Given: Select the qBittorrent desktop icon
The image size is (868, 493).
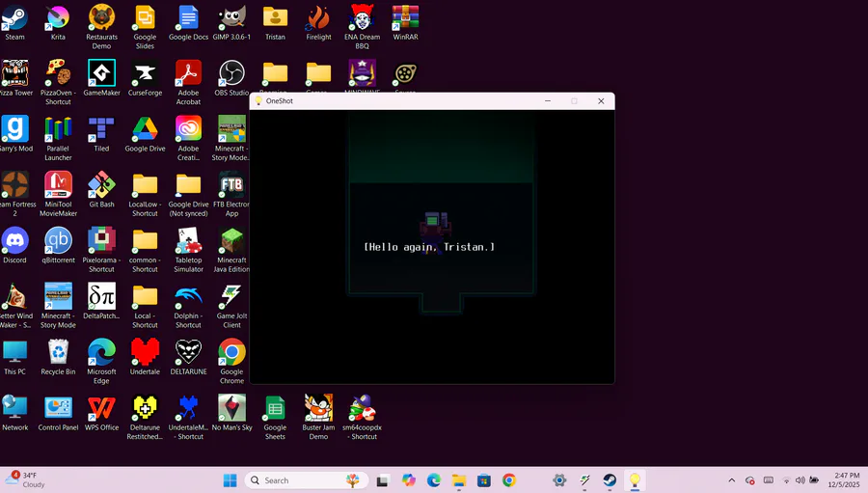Looking at the screenshot, I should tap(58, 245).
